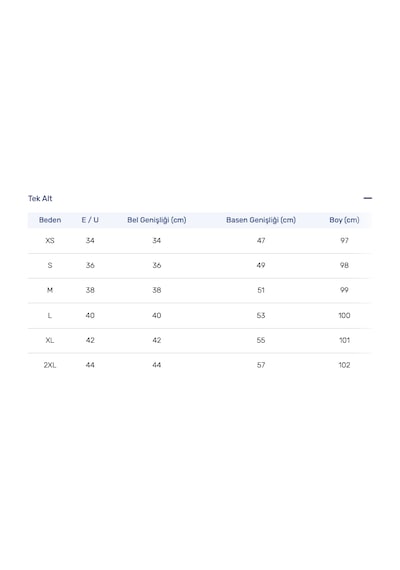
Task: Select the XS size row label
Action: click(50, 241)
